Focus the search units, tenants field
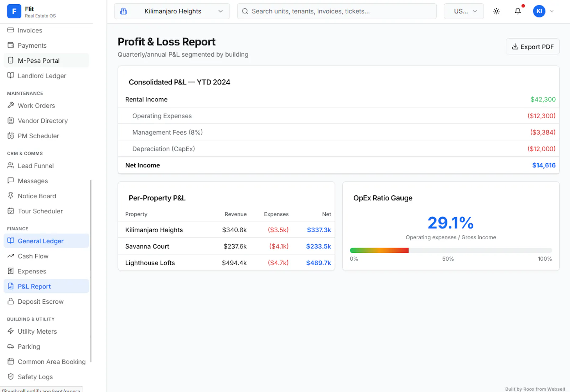 click(x=337, y=11)
